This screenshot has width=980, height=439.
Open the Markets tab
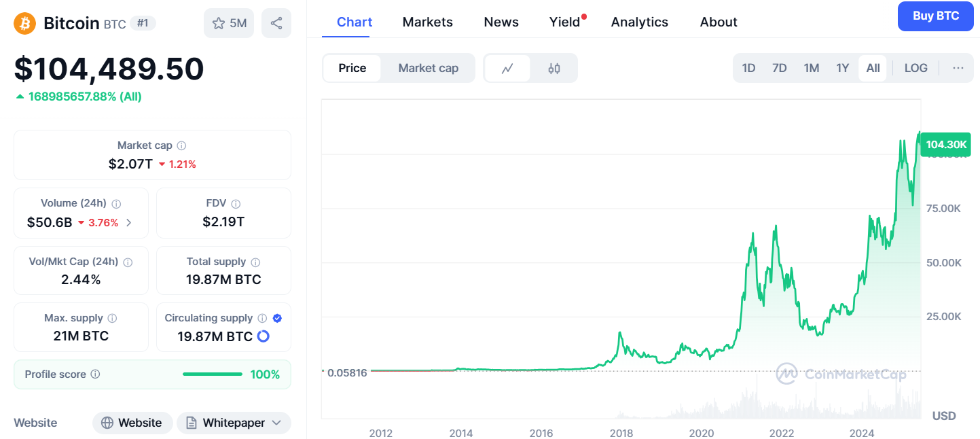click(x=428, y=22)
